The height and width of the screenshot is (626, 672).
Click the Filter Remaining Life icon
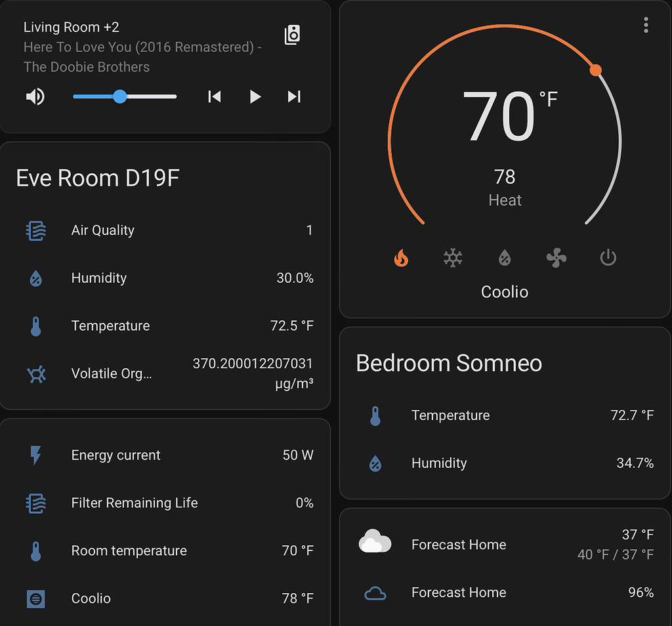coord(37,503)
